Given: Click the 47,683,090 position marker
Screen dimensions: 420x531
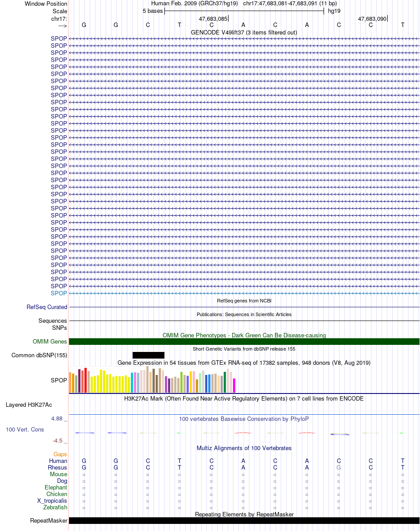Looking at the screenshot, I should [x=373, y=19].
